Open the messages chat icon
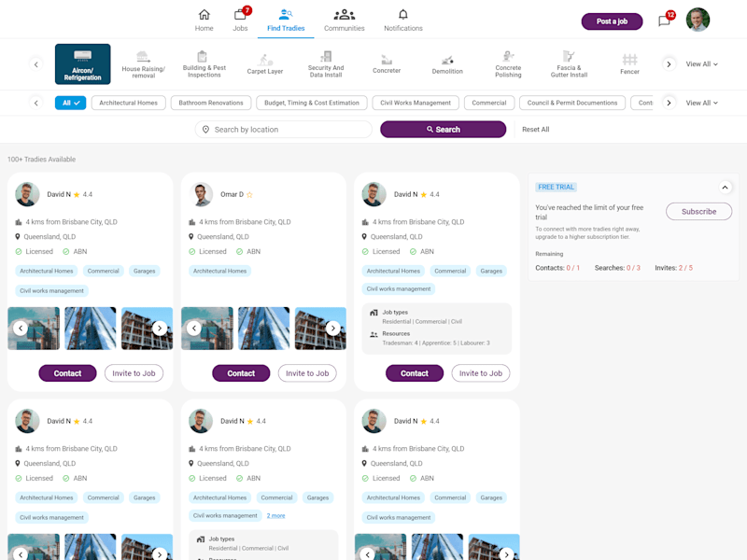The image size is (747, 560). (666, 20)
